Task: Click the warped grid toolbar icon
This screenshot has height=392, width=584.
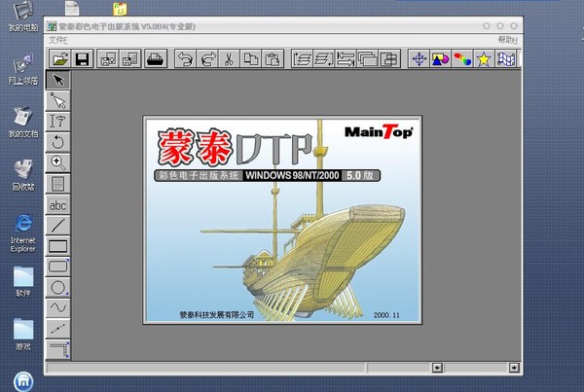Action: 505,58
